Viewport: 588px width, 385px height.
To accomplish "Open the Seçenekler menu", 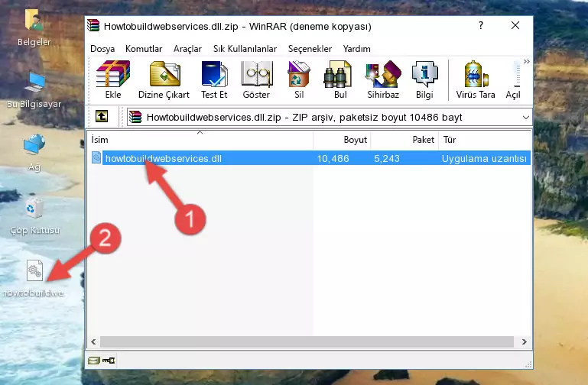I will click(310, 49).
